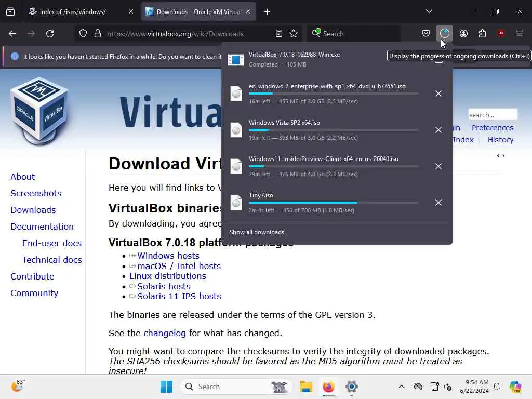Open a new tab with plus button
The height and width of the screenshot is (399, 532).
268,12
